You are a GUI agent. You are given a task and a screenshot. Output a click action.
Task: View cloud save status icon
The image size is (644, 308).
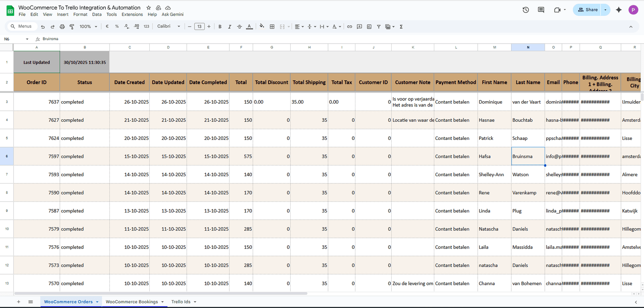[168, 8]
